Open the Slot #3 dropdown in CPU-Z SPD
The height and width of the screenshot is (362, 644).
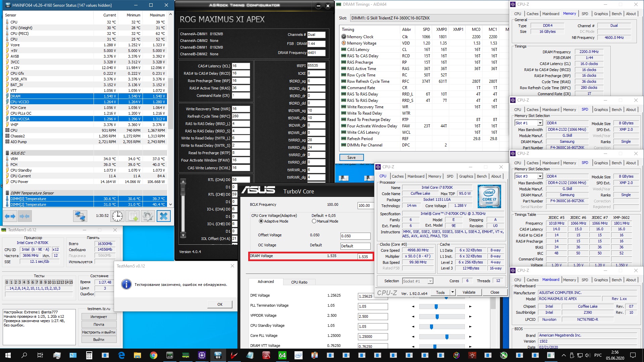(x=540, y=176)
